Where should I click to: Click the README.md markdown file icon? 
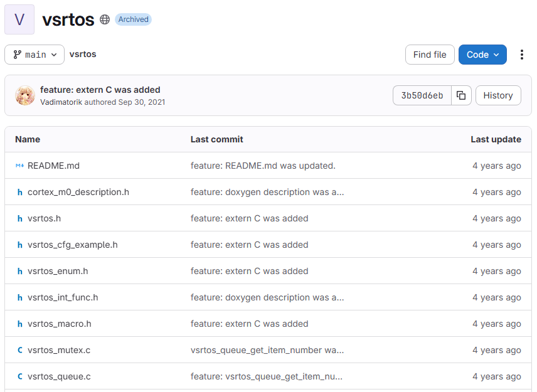[x=19, y=166]
